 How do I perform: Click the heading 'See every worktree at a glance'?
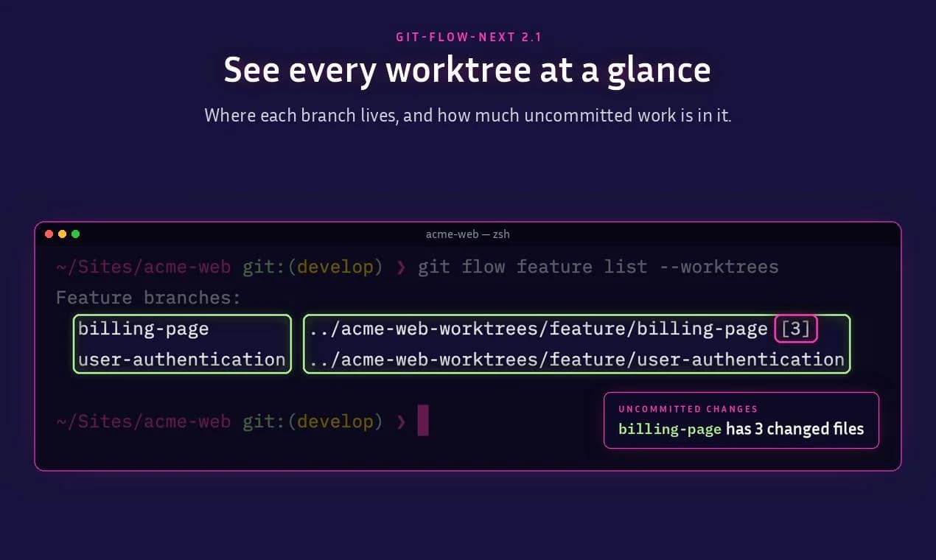tap(467, 70)
